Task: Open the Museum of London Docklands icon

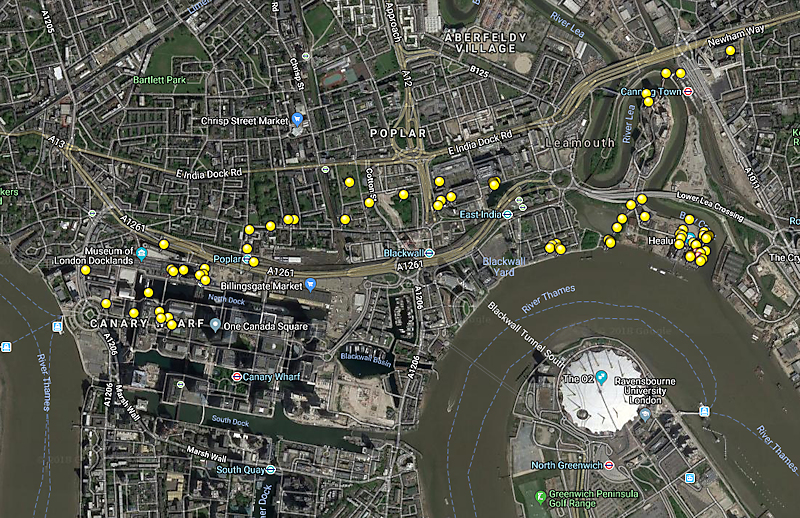Action: tap(142, 254)
